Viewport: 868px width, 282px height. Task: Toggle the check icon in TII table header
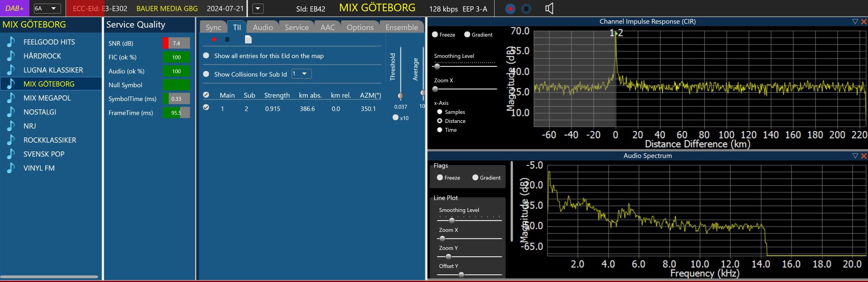tap(206, 95)
